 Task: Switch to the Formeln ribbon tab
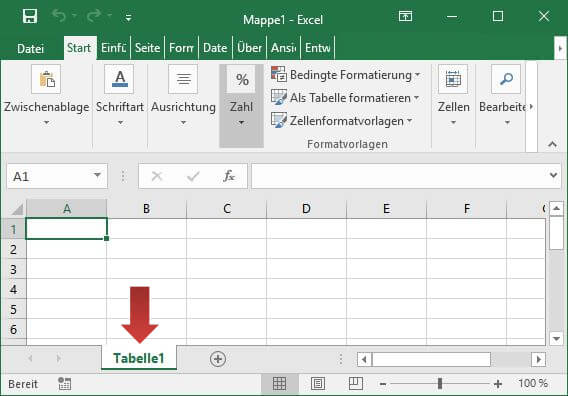(181, 48)
